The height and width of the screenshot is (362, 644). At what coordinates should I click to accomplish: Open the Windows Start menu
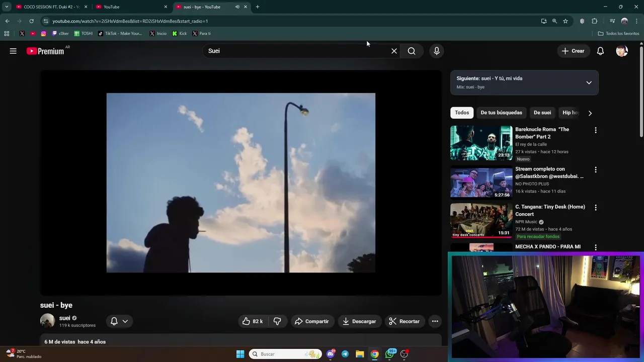coord(240,354)
